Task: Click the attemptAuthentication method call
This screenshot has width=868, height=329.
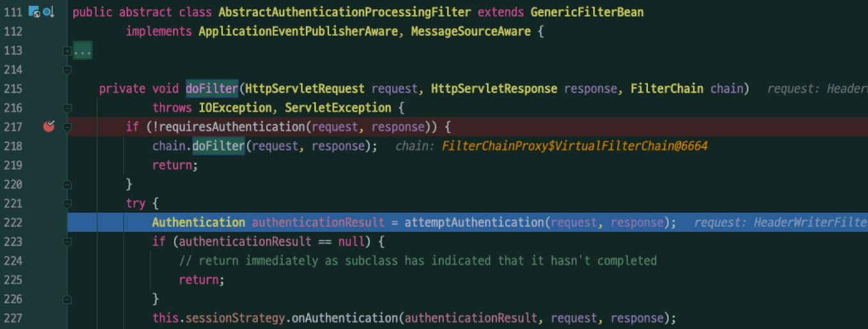Action: (474, 223)
